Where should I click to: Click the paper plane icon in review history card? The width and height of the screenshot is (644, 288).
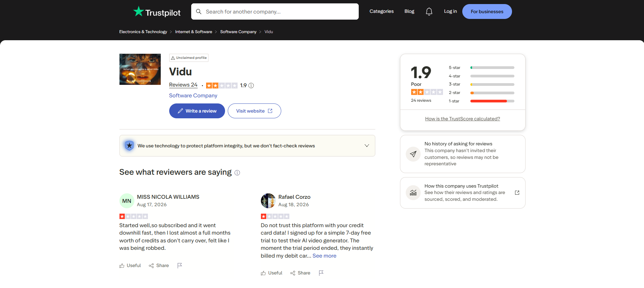point(413,154)
